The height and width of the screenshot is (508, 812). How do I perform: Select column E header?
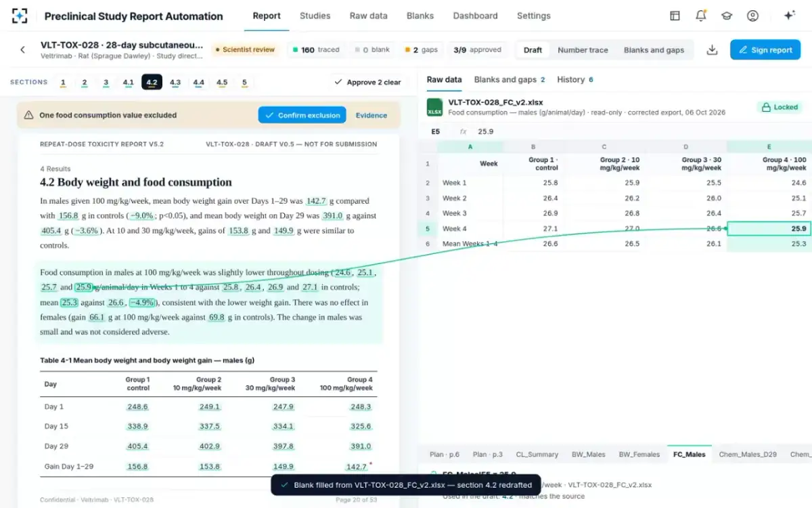coord(769,146)
